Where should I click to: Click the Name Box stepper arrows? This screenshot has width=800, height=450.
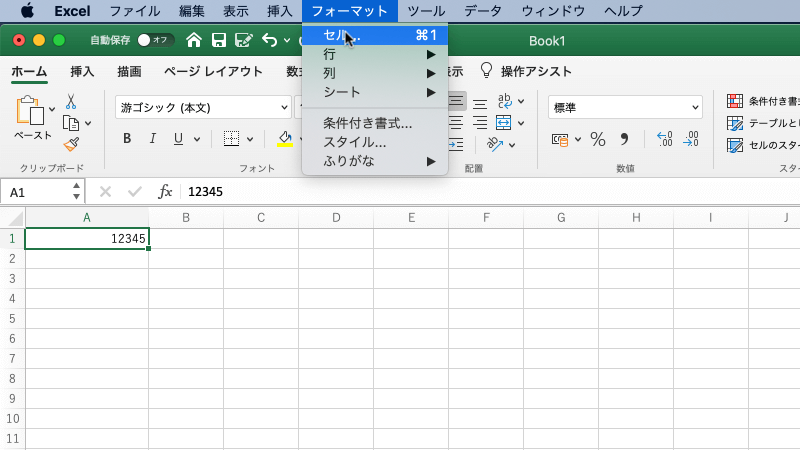(x=76, y=192)
